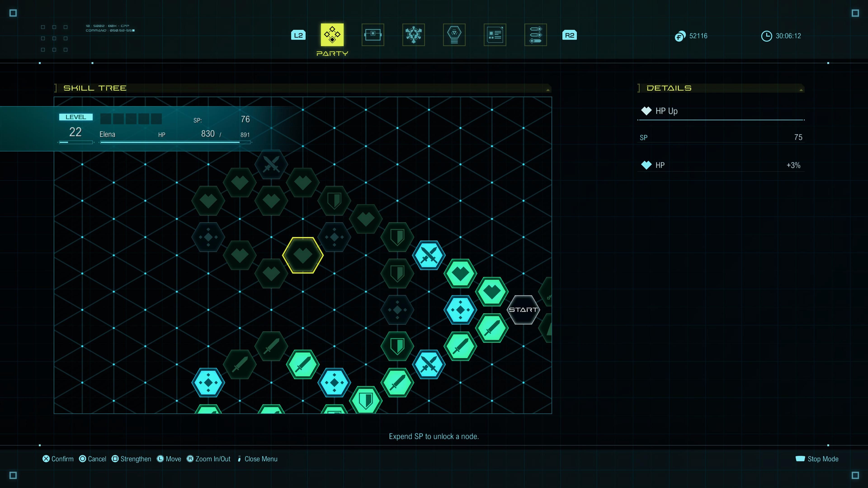
Task: Click the Cancel circle button hint
Action: [93, 459]
